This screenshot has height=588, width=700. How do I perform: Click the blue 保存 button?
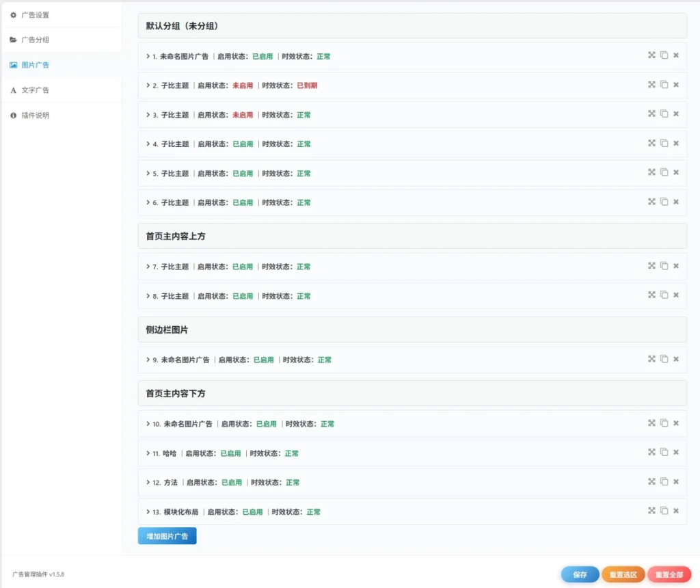pos(580,574)
